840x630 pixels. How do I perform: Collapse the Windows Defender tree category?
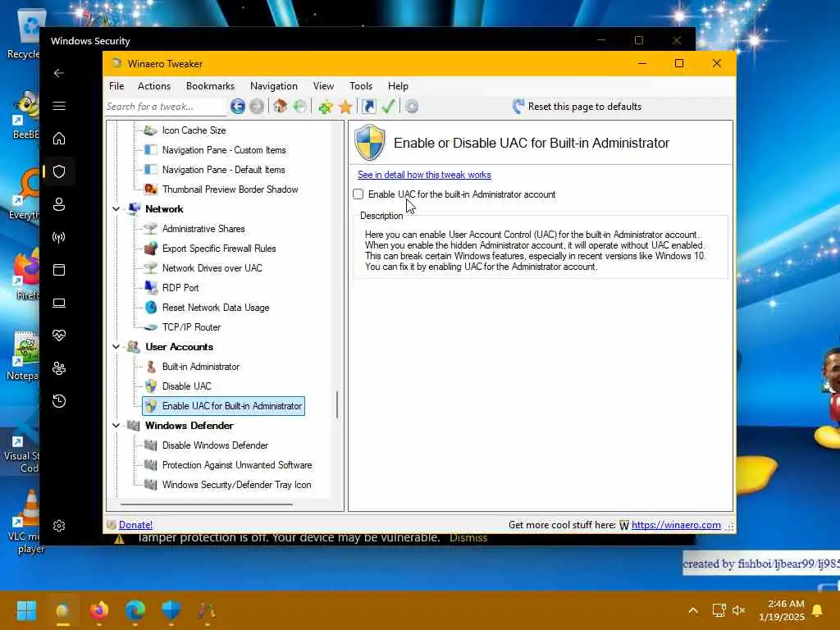tap(116, 426)
